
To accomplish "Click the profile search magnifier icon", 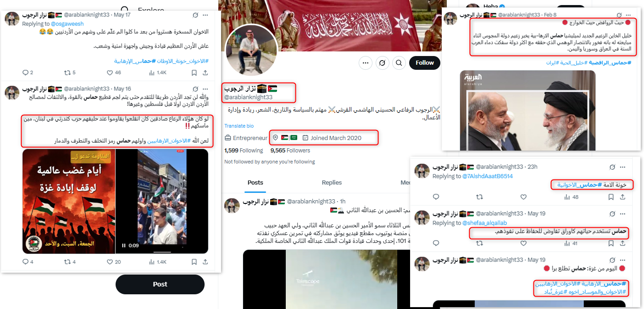I will click(400, 63).
